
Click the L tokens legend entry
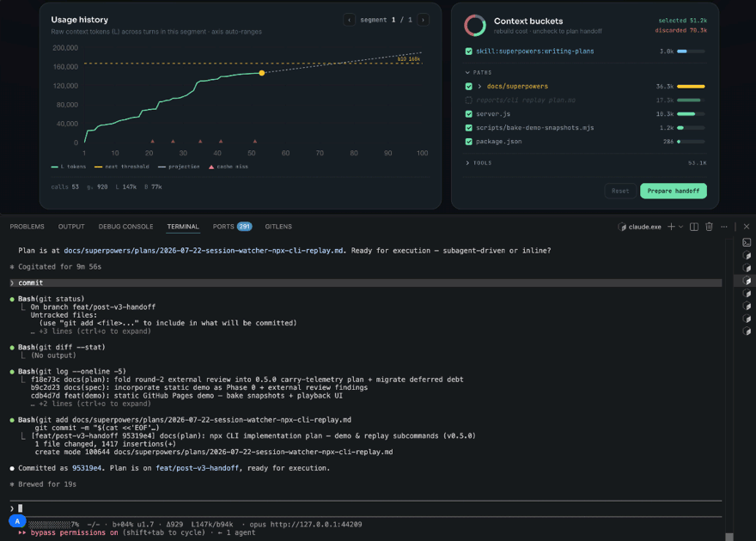click(68, 167)
